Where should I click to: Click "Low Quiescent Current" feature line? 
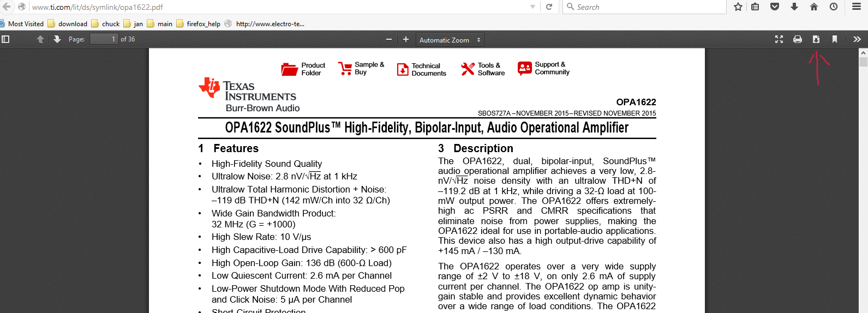pyautogui.click(x=302, y=275)
